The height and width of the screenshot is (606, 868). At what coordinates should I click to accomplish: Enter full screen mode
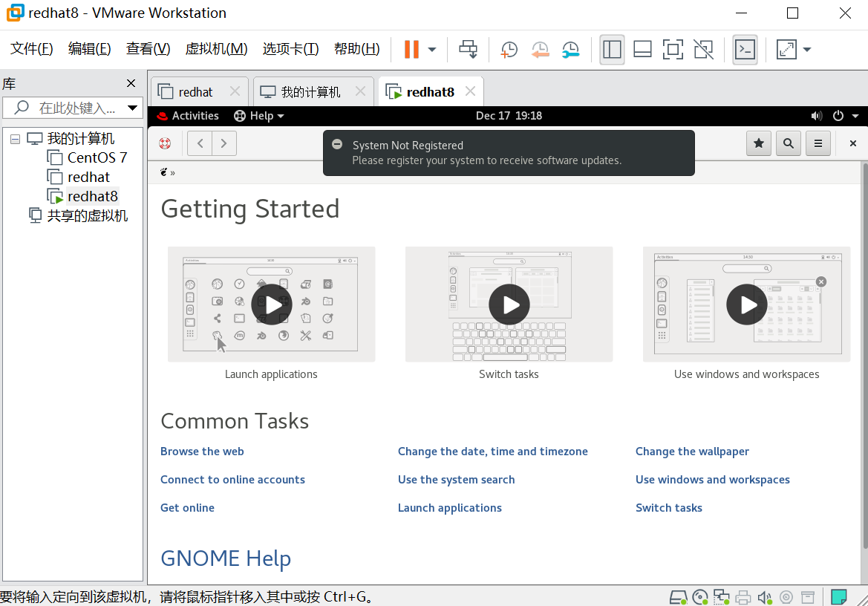coord(673,49)
